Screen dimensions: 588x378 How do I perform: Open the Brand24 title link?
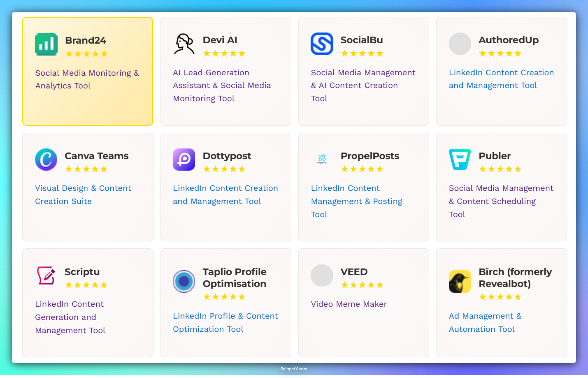(86, 40)
